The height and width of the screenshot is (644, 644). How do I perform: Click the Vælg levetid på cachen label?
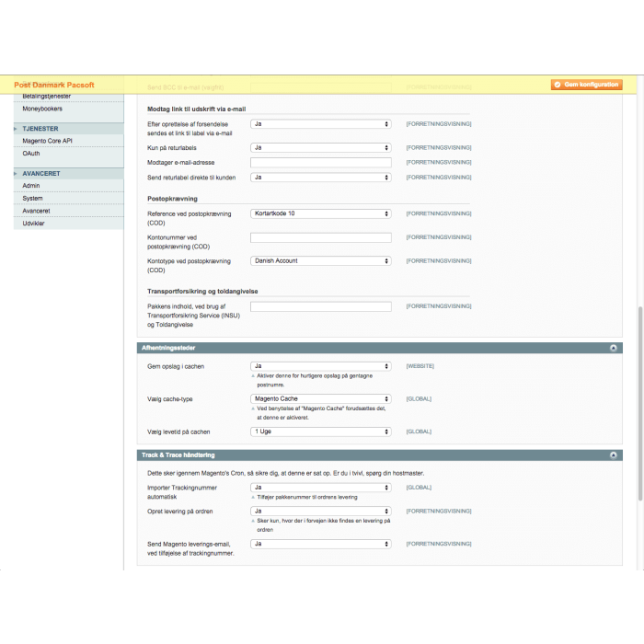(x=178, y=432)
